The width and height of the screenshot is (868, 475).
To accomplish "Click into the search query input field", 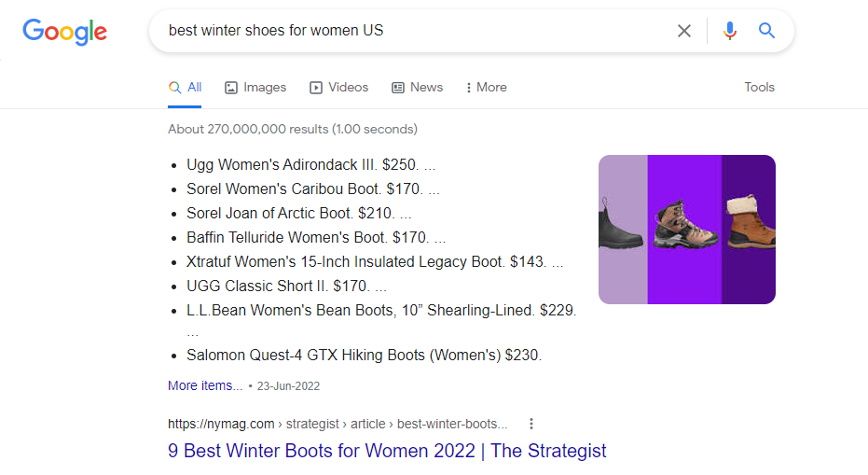I will pos(410,31).
